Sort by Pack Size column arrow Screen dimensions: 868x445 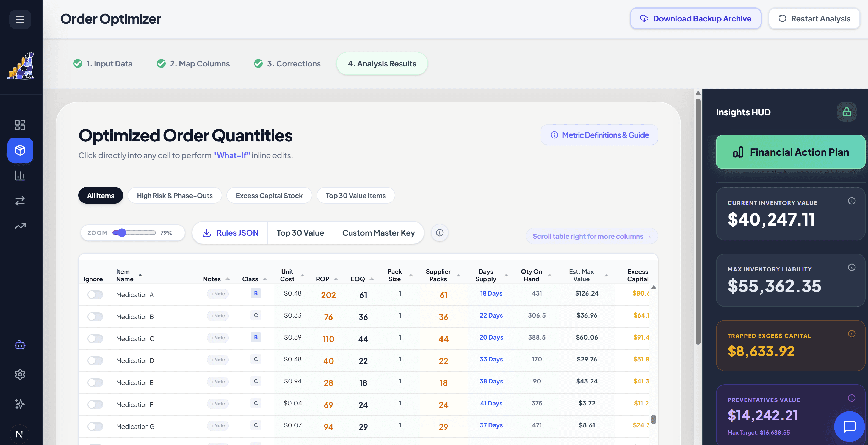tap(411, 275)
